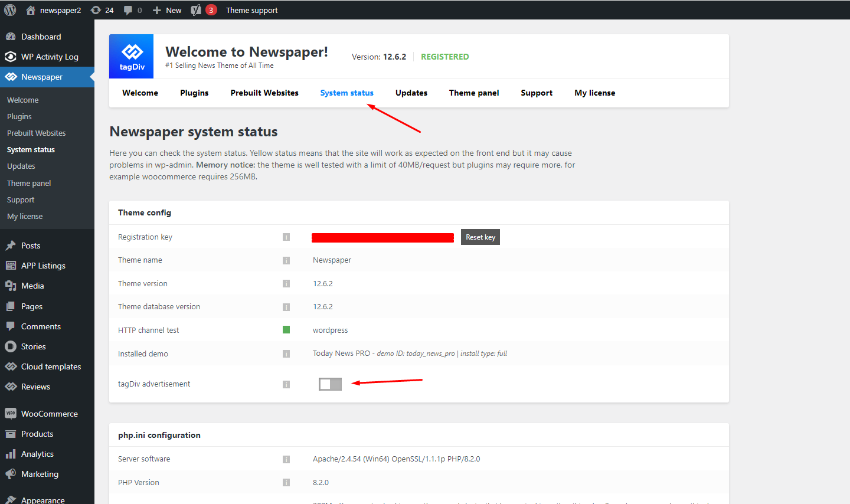Click the Today News PRO demo value
Screen dimensions: 850x504
pos(410,354)
